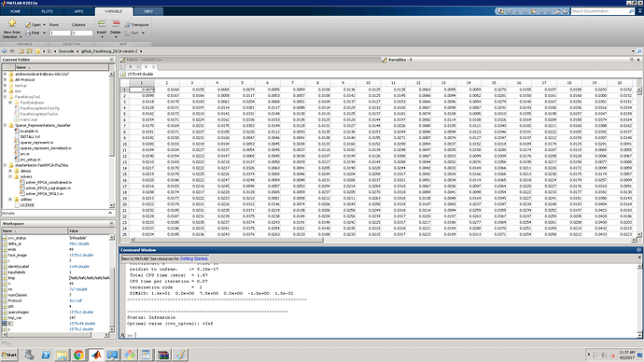Click the Delete rows icon
644x362 pixels.
coord(116,23)
